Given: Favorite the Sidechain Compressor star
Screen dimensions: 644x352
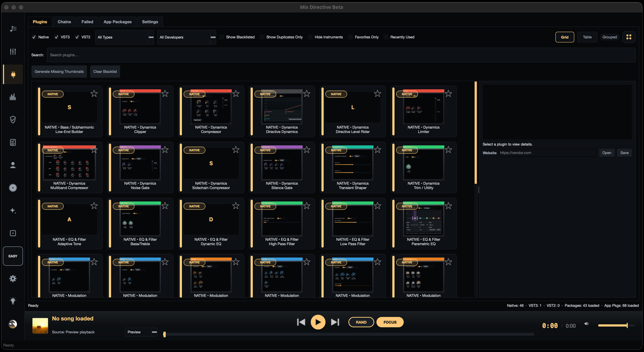Looking at the screenshot, I should pos(236,150).
